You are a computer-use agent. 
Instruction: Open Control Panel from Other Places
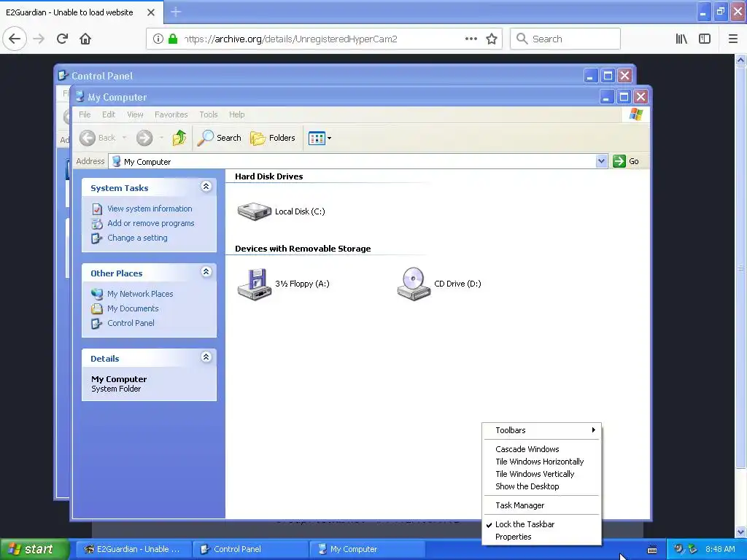pyautogui.click(x=131, y=323)
